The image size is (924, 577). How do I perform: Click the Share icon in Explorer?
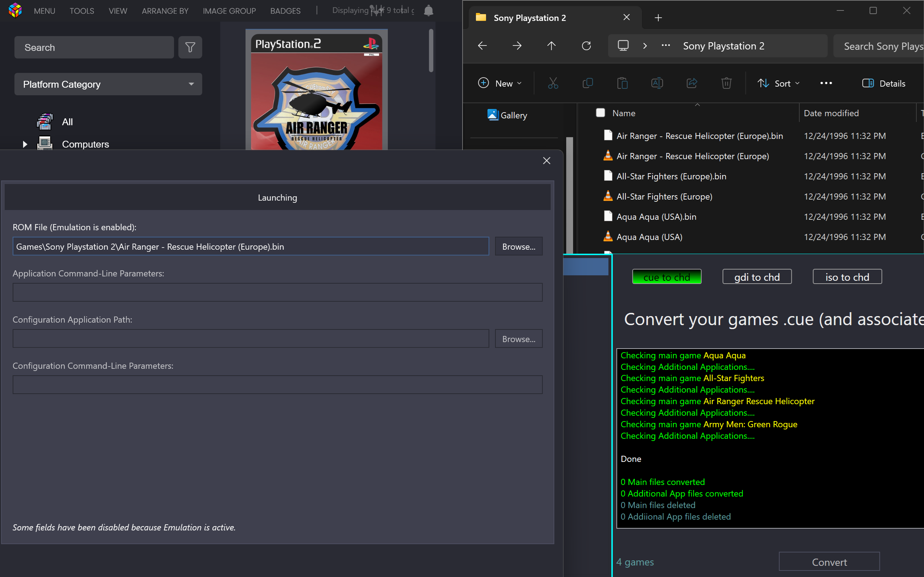[x=692, y=83]
